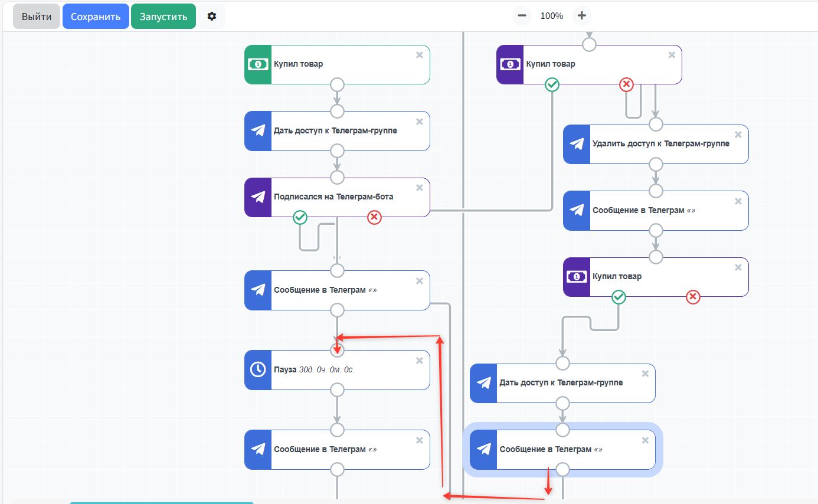Click input connector above Удалить доступ к Телеграм-группе
The image size is (818, 504).
click(656, 125)
